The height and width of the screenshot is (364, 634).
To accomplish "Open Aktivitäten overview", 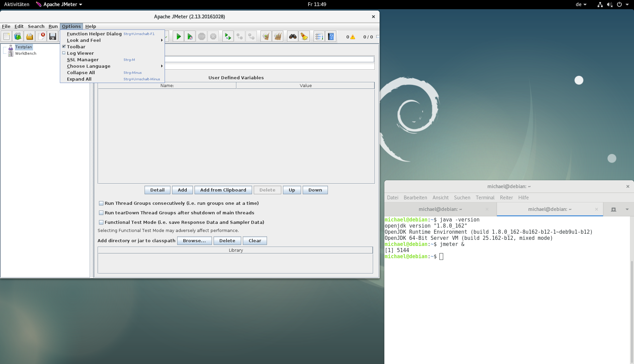I will (x=17, y=4).
